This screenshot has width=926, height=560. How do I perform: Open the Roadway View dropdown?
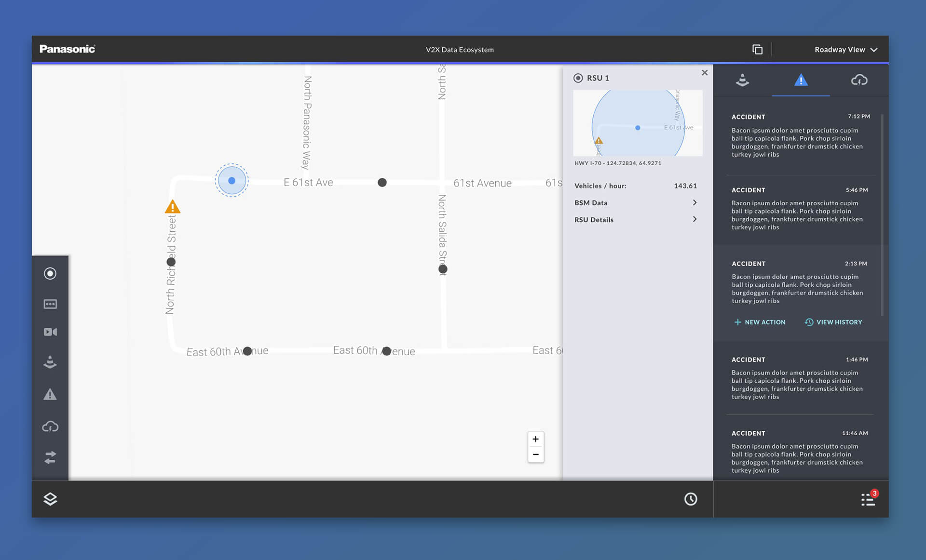(845, 50)
